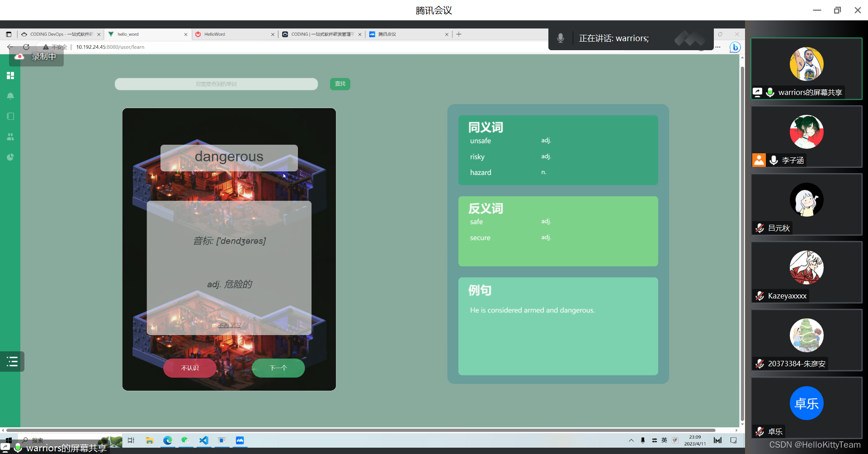868x454 pixels.
Task: Select Kazeyaxxxx participant tile
Action: [807, 272]
